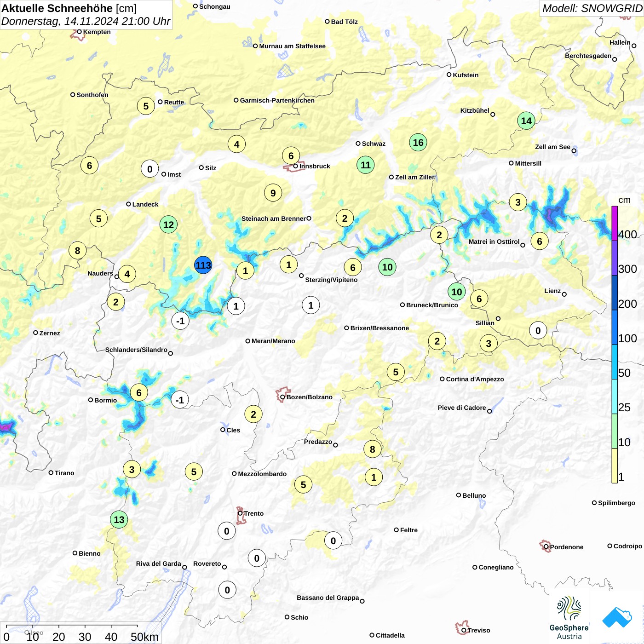Click the 'Modell: SNOWGRID' label
Screen dimensions: 644x644
click(x=592, y=8)
